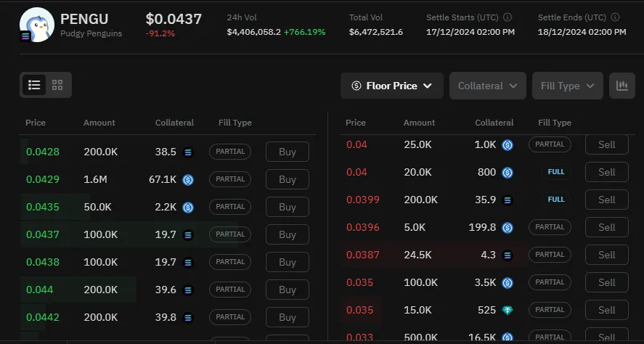
Task: Click the USDC icon beside 199.8 collateral
Action: point(508,227)
